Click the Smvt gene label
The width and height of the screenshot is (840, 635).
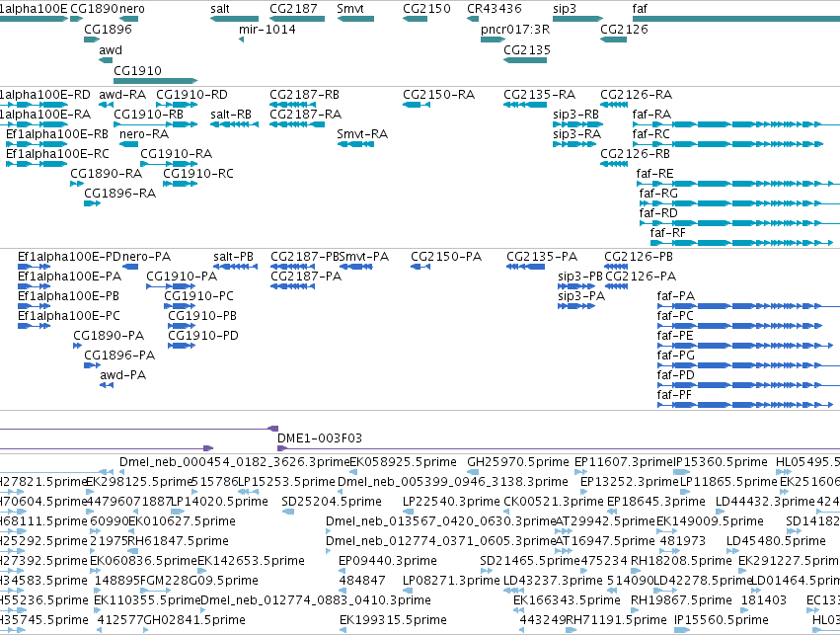[350, 9]
